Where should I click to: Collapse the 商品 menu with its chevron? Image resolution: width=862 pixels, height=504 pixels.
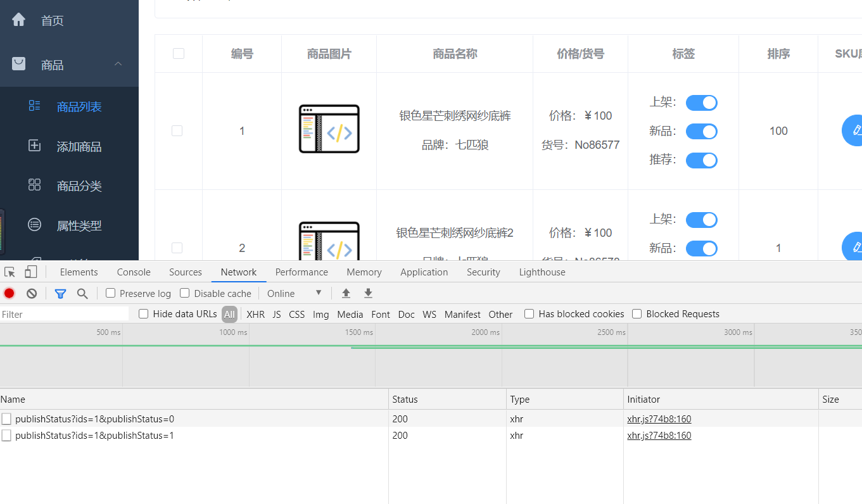click(118, 64)
